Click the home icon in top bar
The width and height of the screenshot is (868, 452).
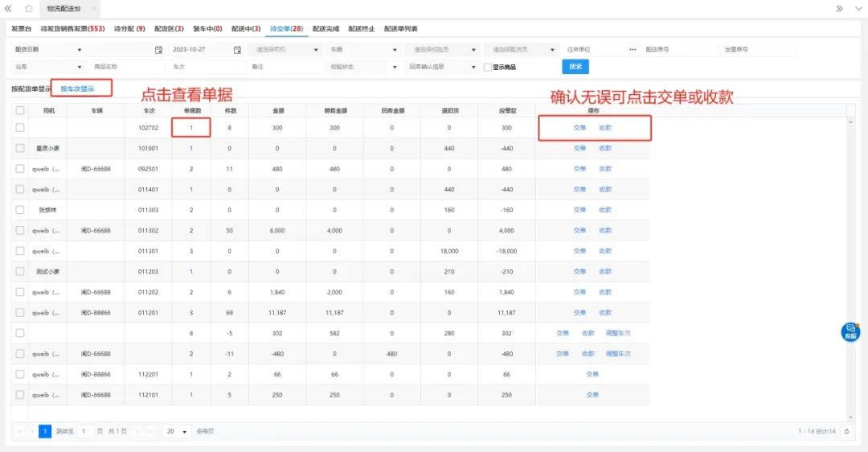(x=29, y=8)
